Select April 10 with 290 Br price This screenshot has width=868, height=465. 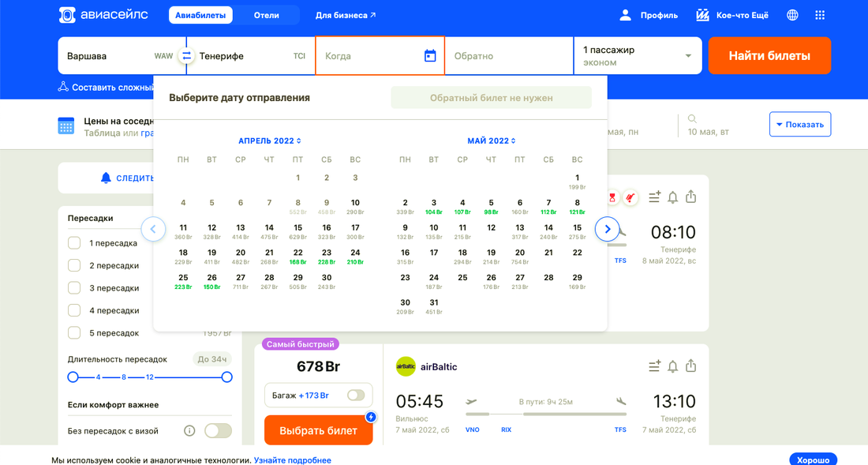point(355,207)
